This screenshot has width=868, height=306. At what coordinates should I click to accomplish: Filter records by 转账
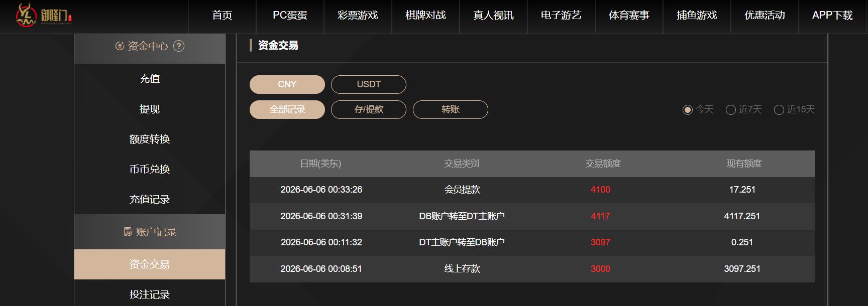click(x=451, y=109)
